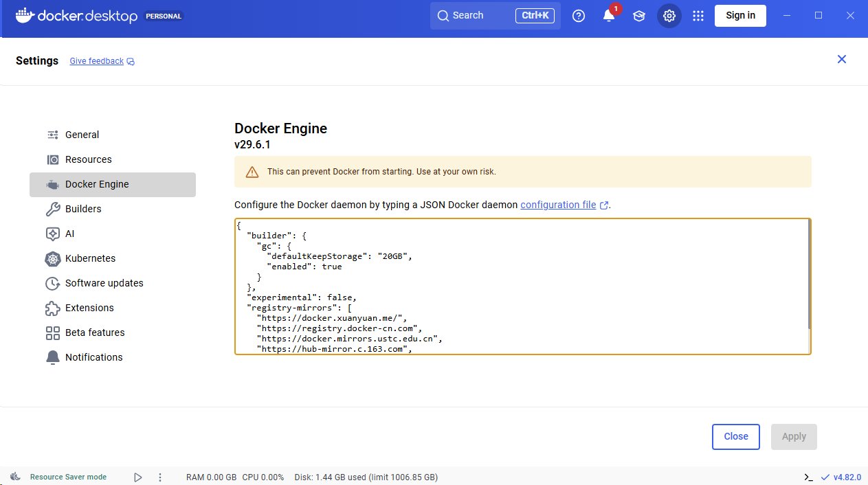Screen dimensions: 868x485
Task: Click the warning triangle icon in banner
Action: point(252,172)
